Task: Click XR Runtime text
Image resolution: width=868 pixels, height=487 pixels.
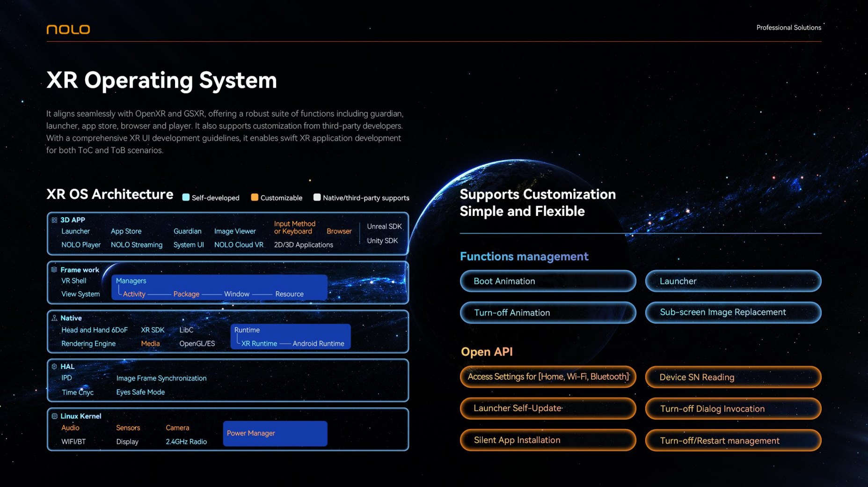Action: (x=259, y=344)
